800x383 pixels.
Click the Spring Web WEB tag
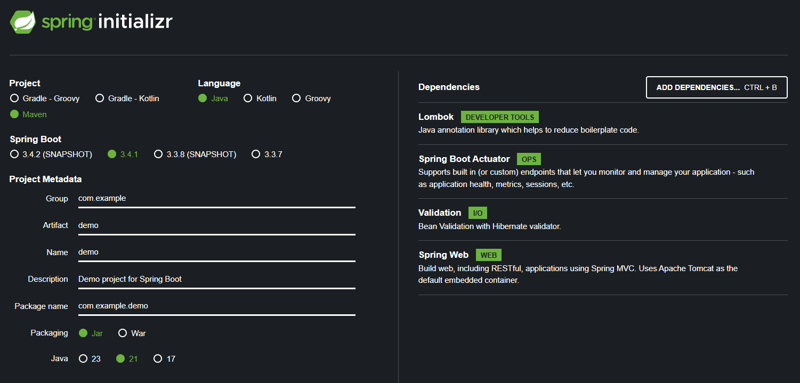pyautogui.click(x=489, y=255)
